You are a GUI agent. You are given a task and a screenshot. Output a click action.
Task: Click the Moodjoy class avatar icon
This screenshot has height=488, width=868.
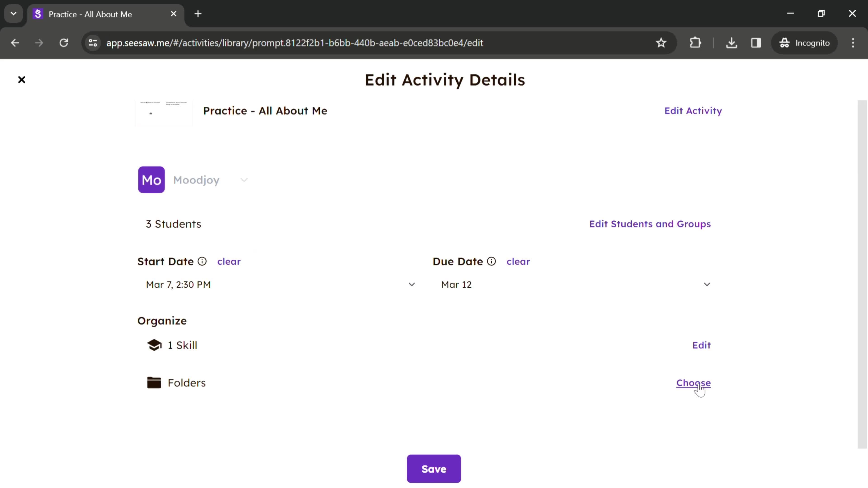click(x=151, y=180)
